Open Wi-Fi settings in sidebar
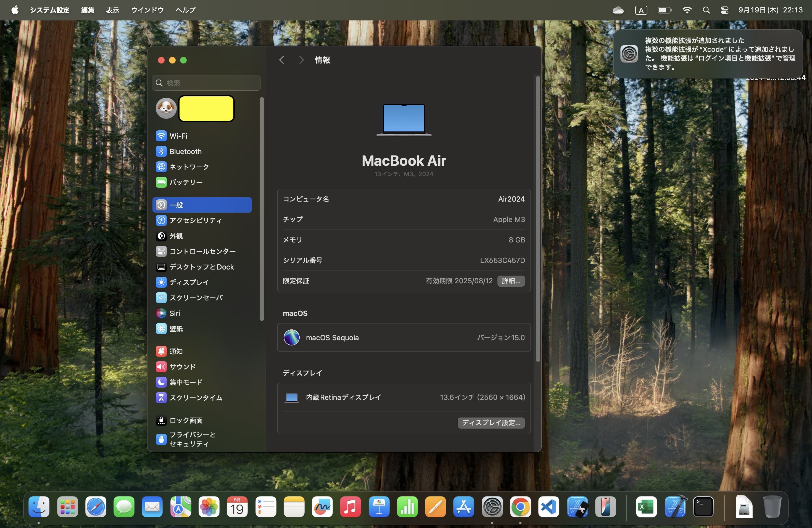Viewport: 812px width, 528px height. [x=178, y=136]
